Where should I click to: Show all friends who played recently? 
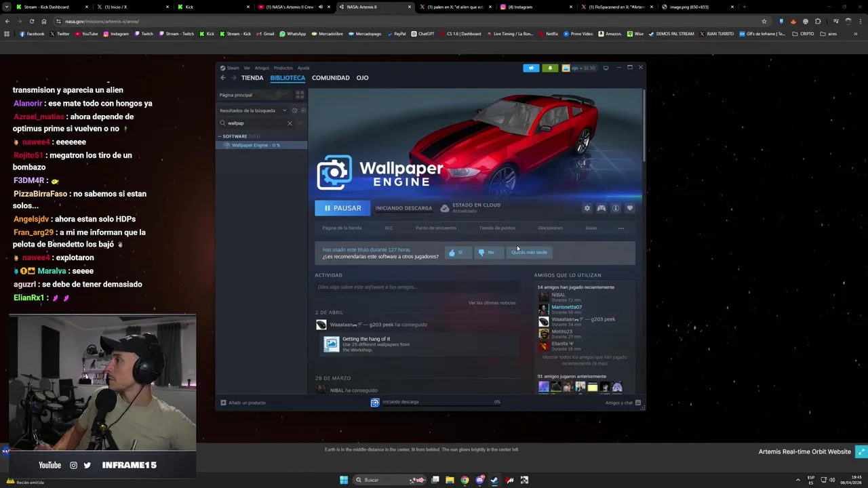coord(585,360)
